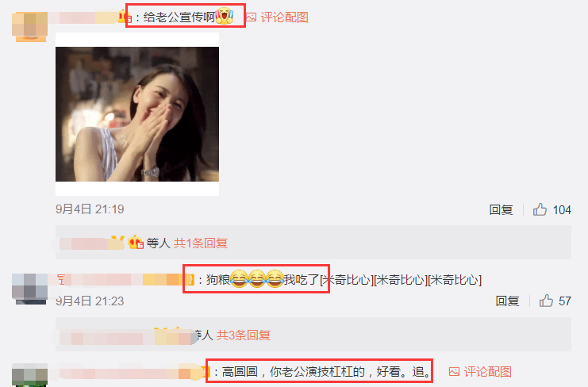This screenshot has height=387, width=588.
Task: Click the 9月4日 21:23 timestamp
Action: point(90,301)
